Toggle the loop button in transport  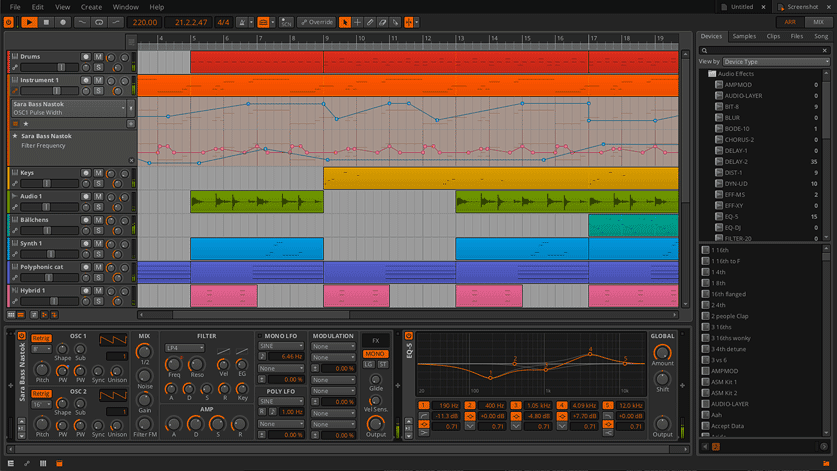pyautogui.click(x=99, y=22)
